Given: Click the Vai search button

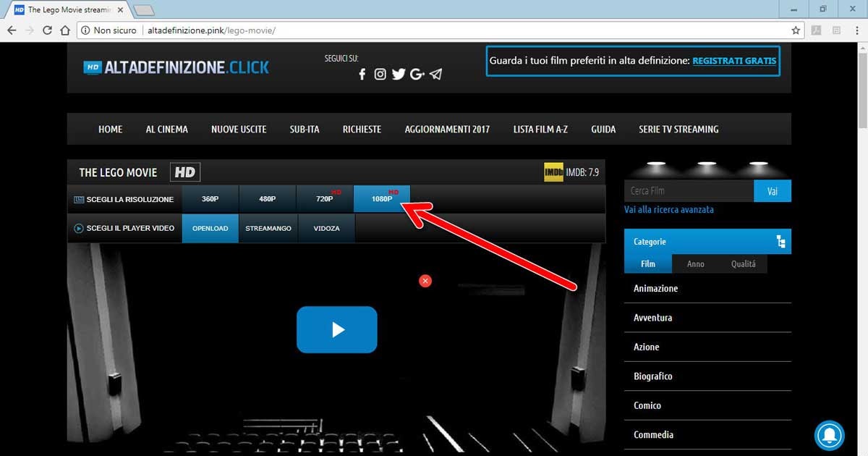Looking at the screenshot, I should tap(773, 191).
